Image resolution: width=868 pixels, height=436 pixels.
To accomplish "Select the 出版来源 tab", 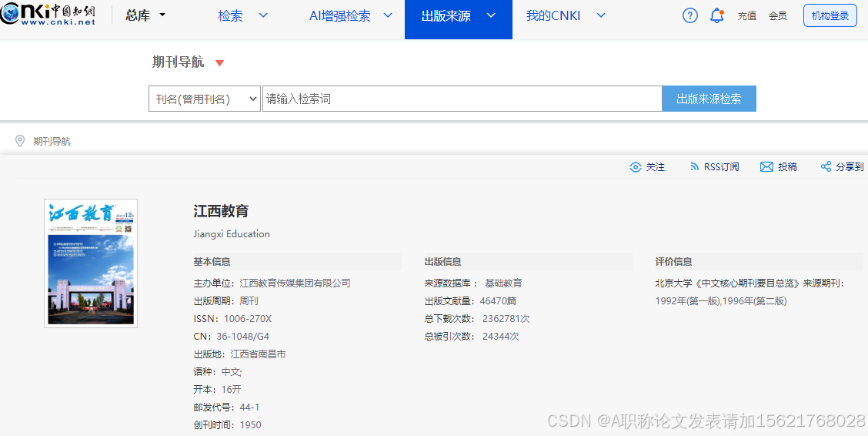I will tap(459, 19).
